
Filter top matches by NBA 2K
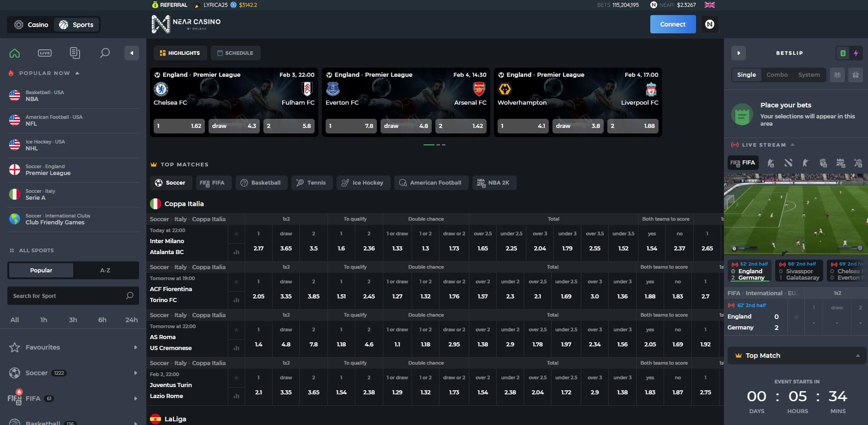(494, 183)
